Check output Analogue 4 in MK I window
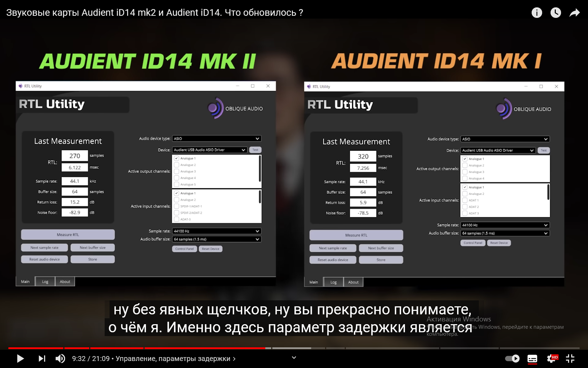 tap(465, 178)
